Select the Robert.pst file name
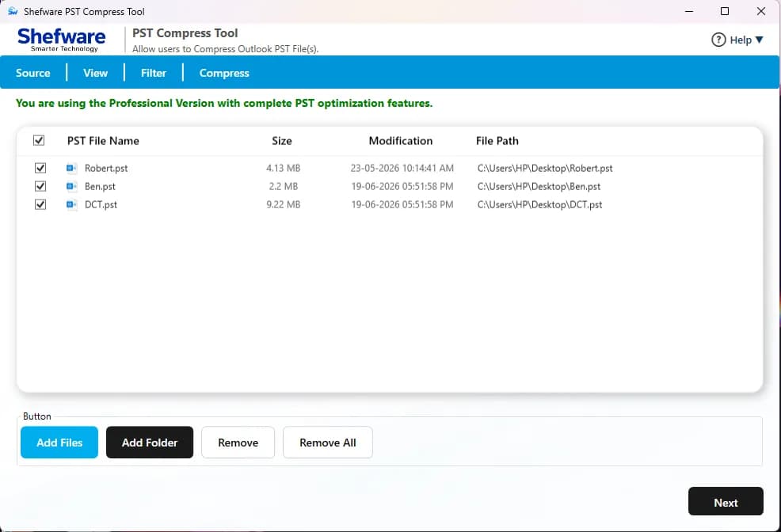Screen dimensions: 781x532 pos(106,168)
